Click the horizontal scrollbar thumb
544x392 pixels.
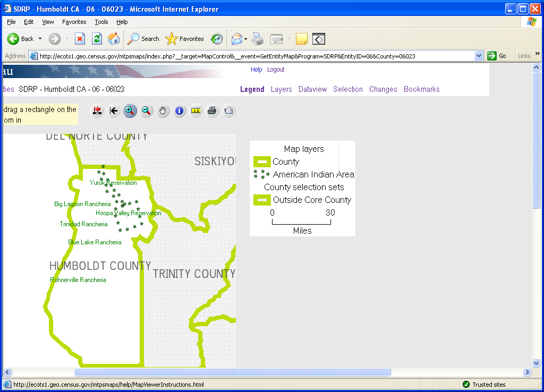pyautogui.click(x=232, y=372)
